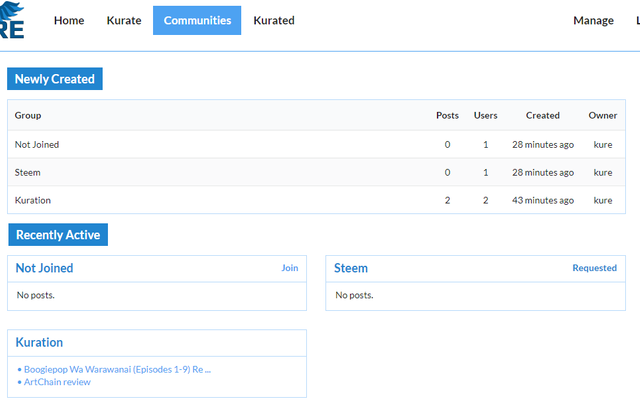Click the Users column header

point(486,116)
